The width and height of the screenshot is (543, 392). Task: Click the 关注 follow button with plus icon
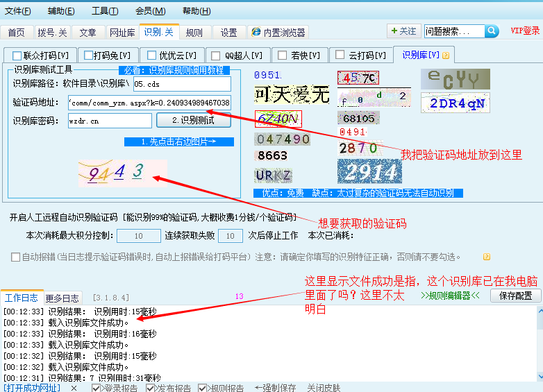[x=403, y=31]
